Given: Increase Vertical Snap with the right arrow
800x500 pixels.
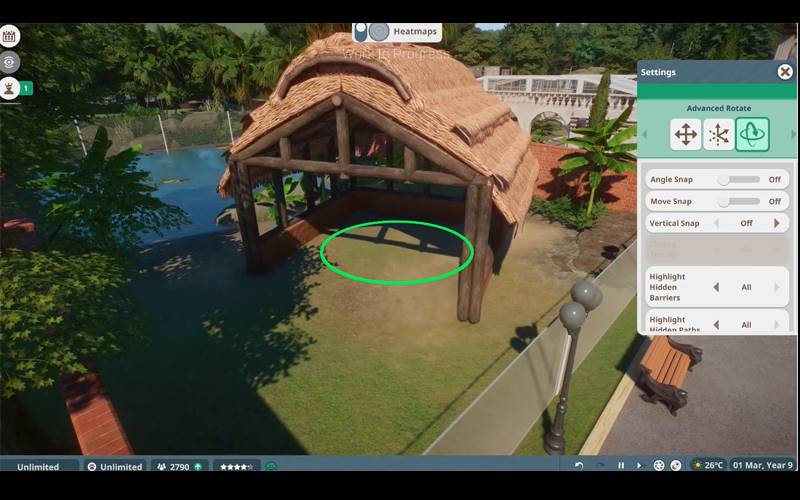Looking at the screenshot, I should click(776, 223).
